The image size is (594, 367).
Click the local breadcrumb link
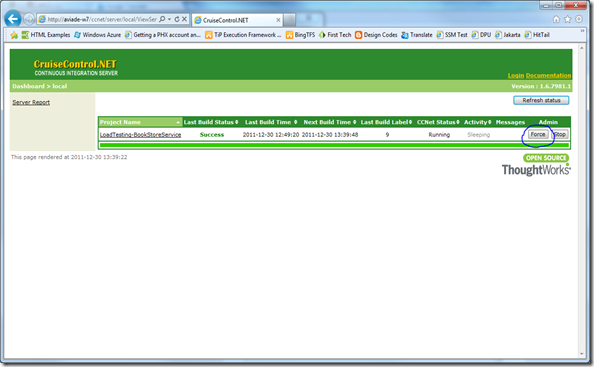click(59, 86)
